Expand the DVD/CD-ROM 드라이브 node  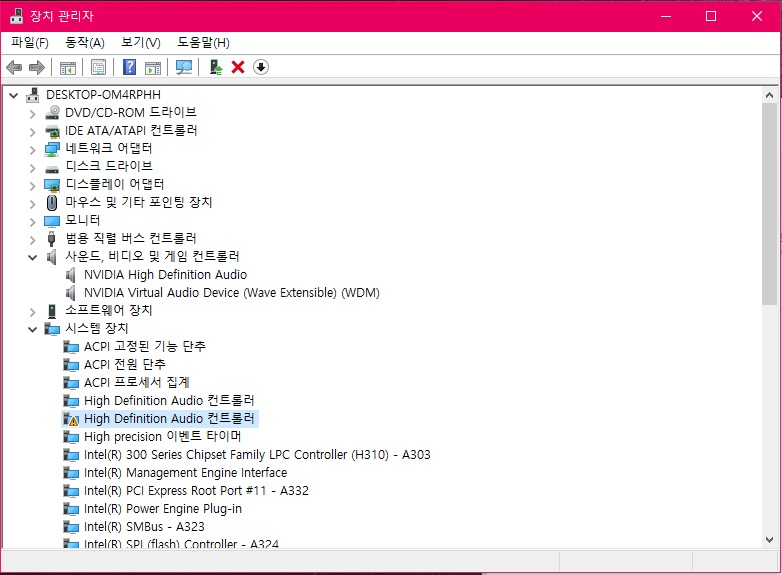point(32,114)
